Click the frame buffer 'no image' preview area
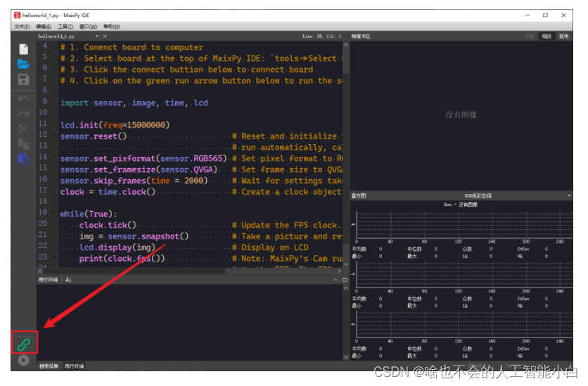The height and width of the screenshot is (386, 588). click(461, 115)
